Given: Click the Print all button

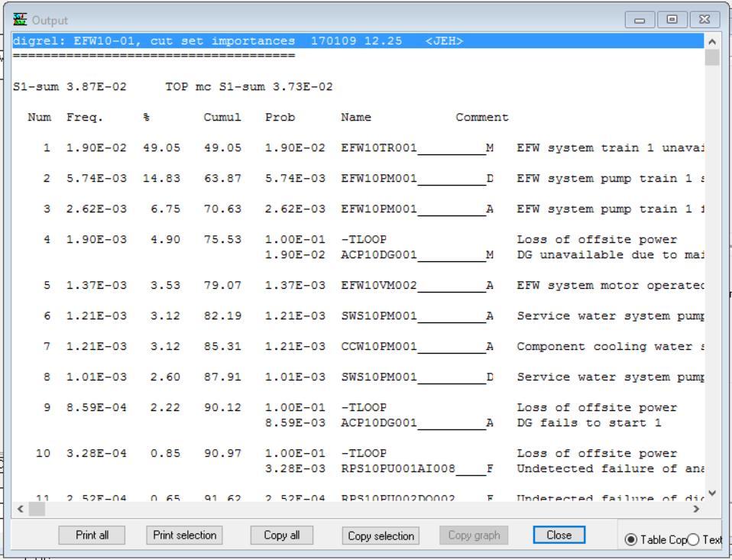Looking at the screenshot, I should (x=92, y=535).
